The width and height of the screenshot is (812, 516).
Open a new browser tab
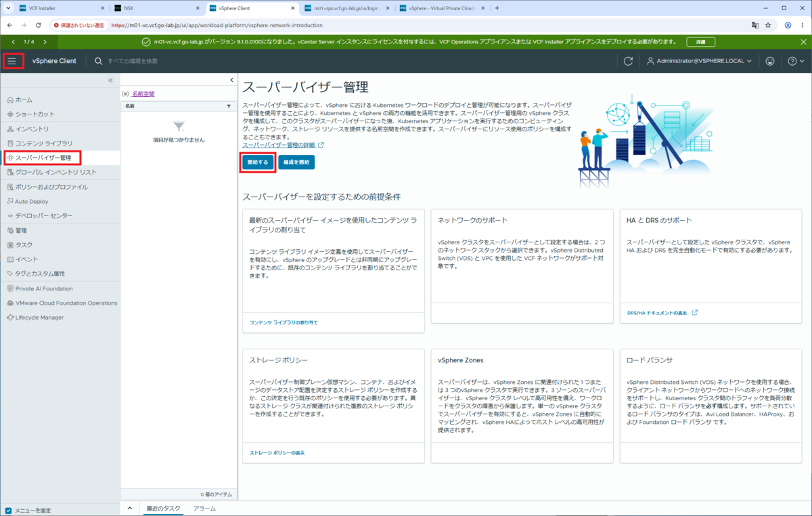497,8
